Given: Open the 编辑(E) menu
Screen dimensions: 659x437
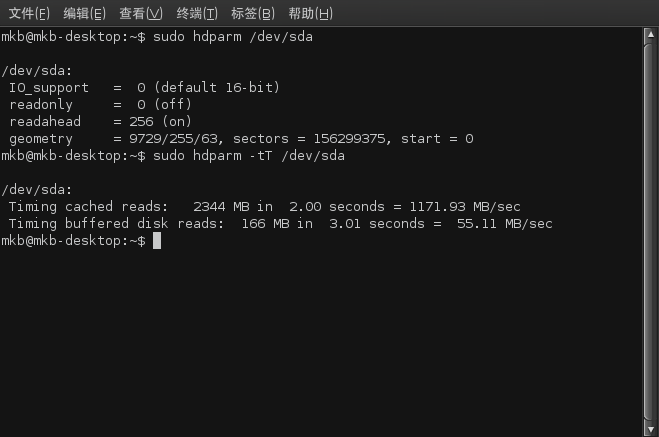Looking at the screenshot, I should tap(84, 13).
